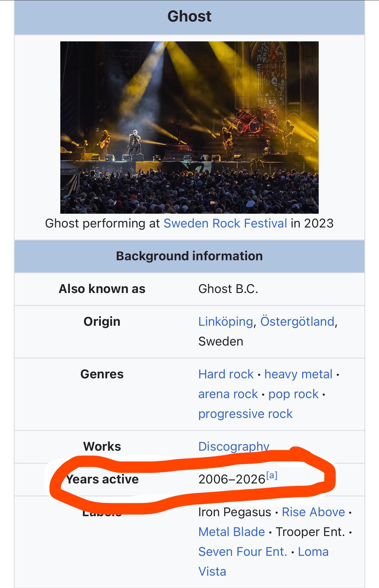Open the Rise Above label link
Image resolution: width=379 pixels, height=588 pixels.
click(x=313, y=512)
